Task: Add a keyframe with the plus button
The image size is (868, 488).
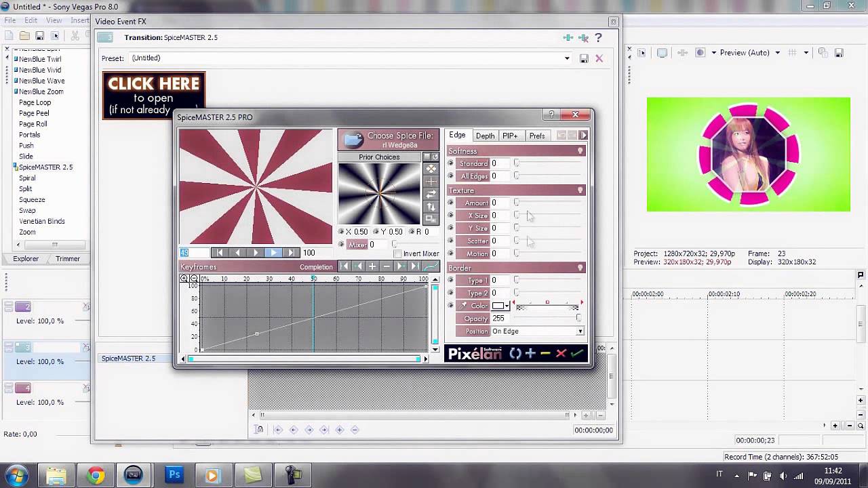Action: pyautogui.click(x=372, y=266)
